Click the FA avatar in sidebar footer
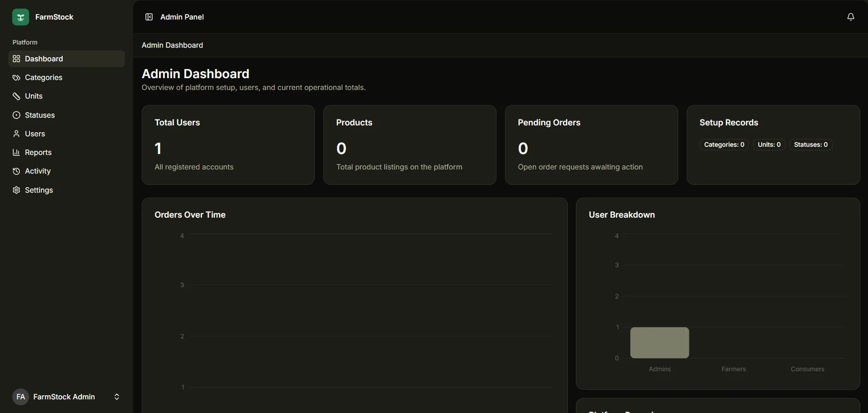Viewport: 868px width, 413px height. point(20,397)
